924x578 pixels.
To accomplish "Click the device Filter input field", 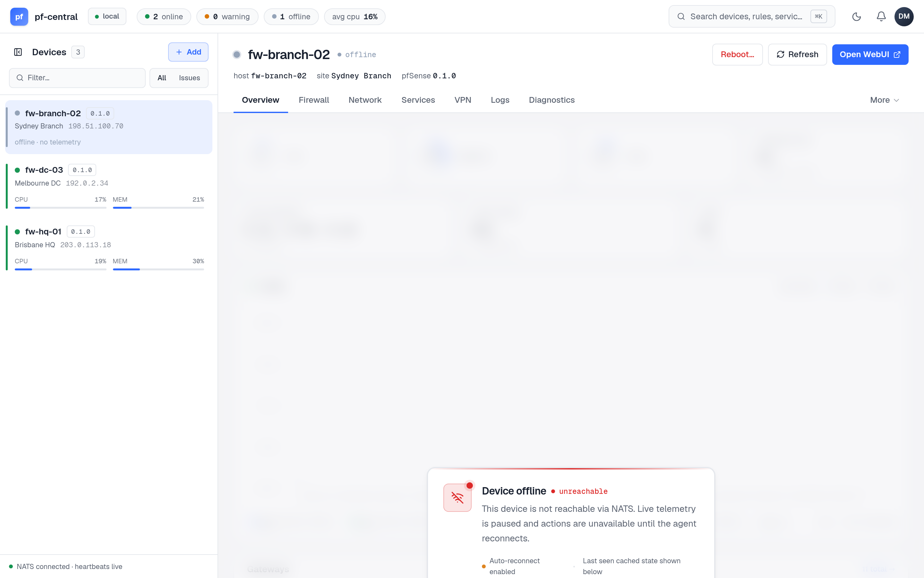I will click(x=77, y=78).
